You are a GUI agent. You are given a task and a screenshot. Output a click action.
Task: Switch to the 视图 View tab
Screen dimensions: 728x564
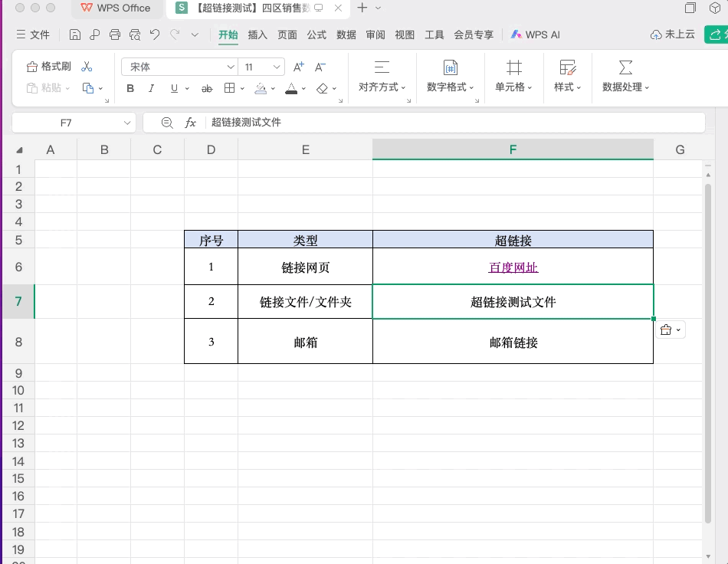(x=405, y=34)
